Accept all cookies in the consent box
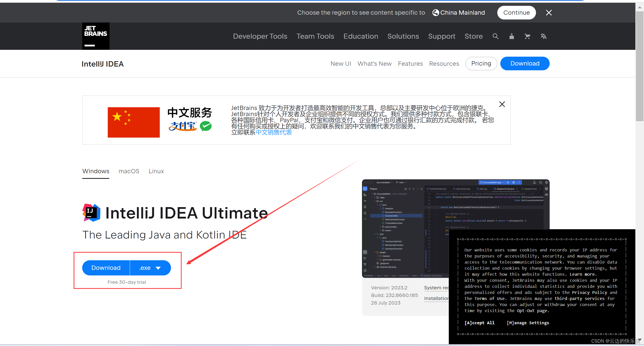The width and height of the screenshot is (644, 346). 479,323
